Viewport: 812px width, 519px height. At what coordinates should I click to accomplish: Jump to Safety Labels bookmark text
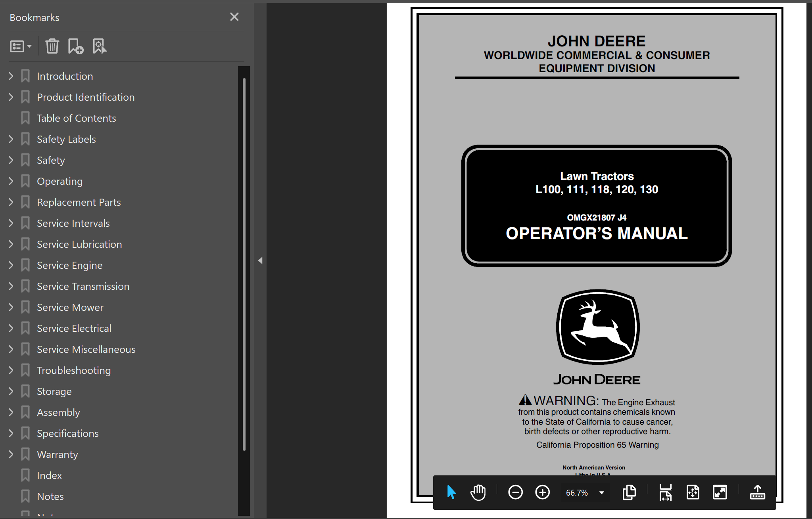pyautogui.click(x=66, y=139)
